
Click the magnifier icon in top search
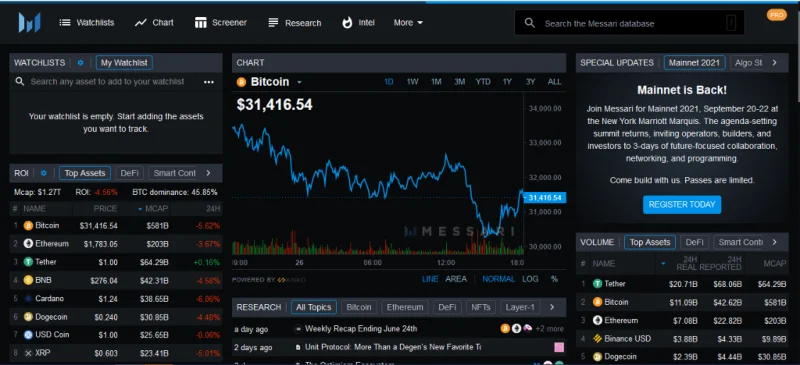(x=530, y=23)
